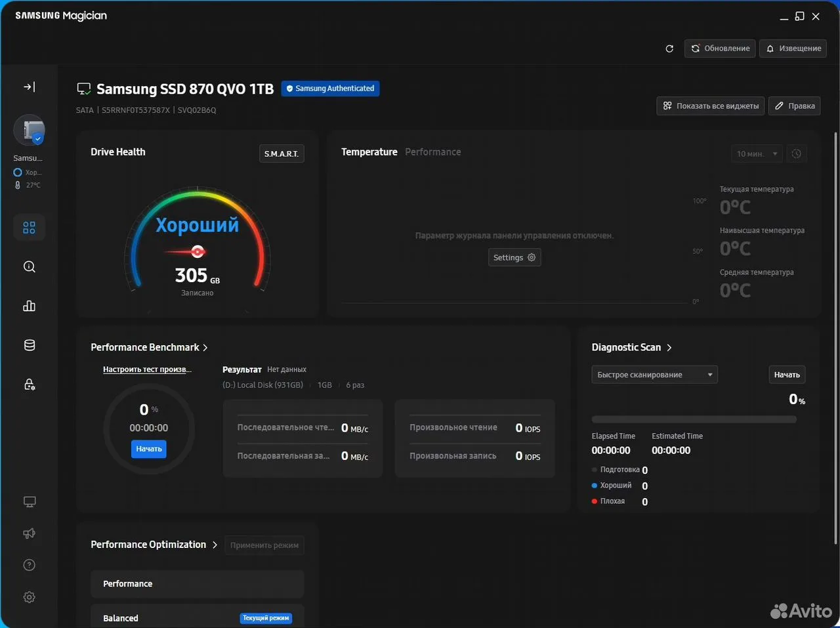Click the diagnostic scan progress bar
Screen dimensions: 840x628
(694, 419)
